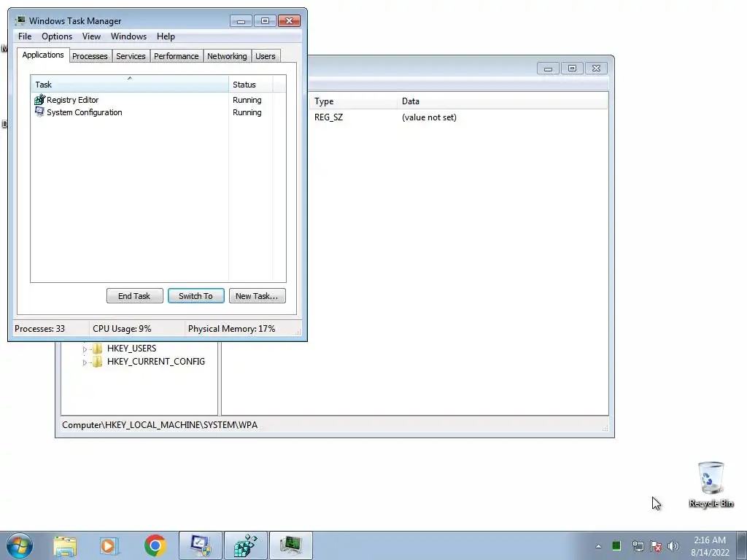The image size is (747, 560).
Task: Click the Running status of Registry Editor
Action: pos(247,100)
